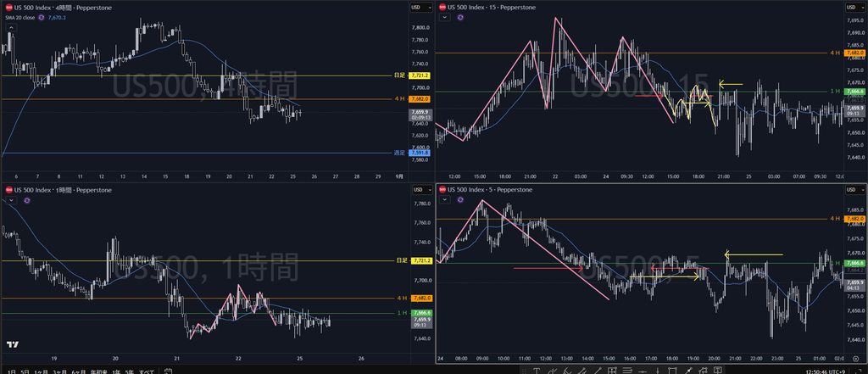
Task: Click the purple SMA indicator icon in the 4-hour chart
Action: [41, 18]
